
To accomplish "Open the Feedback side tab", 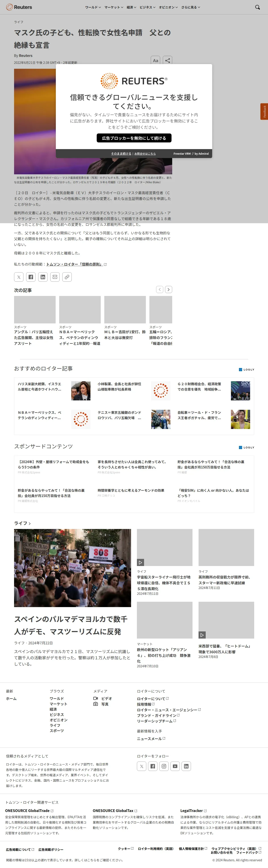I will pyautogui.click(x=264, y=112).
